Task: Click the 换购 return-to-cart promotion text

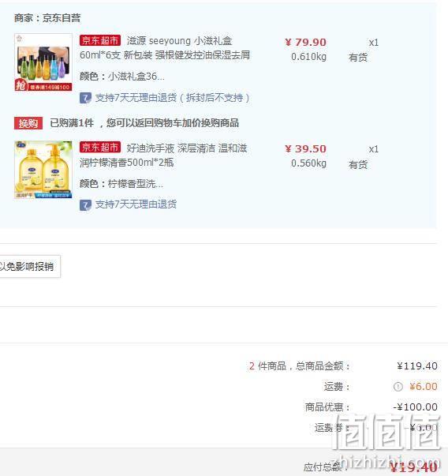Action: click(x=144, y=123)
